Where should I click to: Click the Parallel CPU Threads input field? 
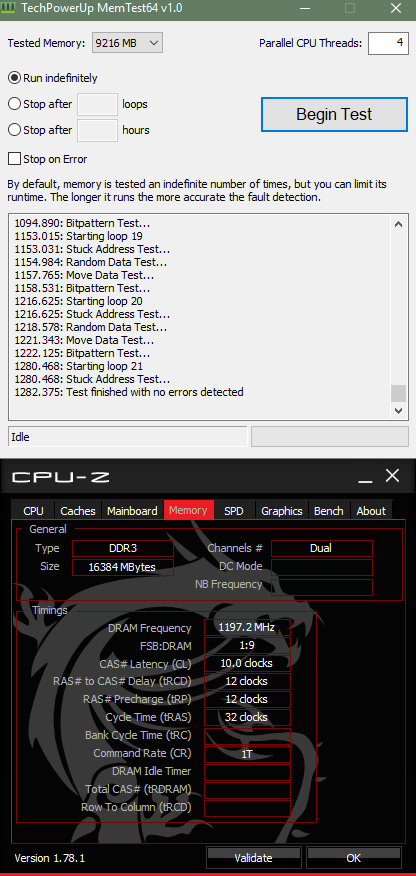point(389,43)
